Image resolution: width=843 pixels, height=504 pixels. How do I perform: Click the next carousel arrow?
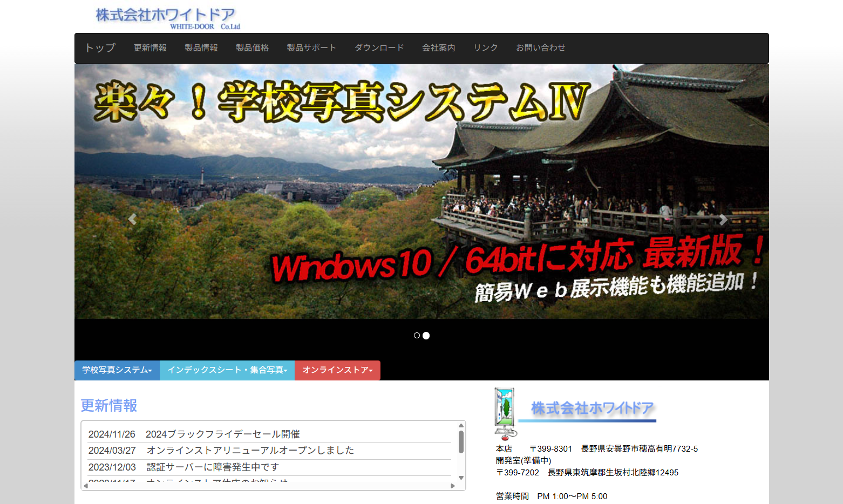(x=723, y=220)
